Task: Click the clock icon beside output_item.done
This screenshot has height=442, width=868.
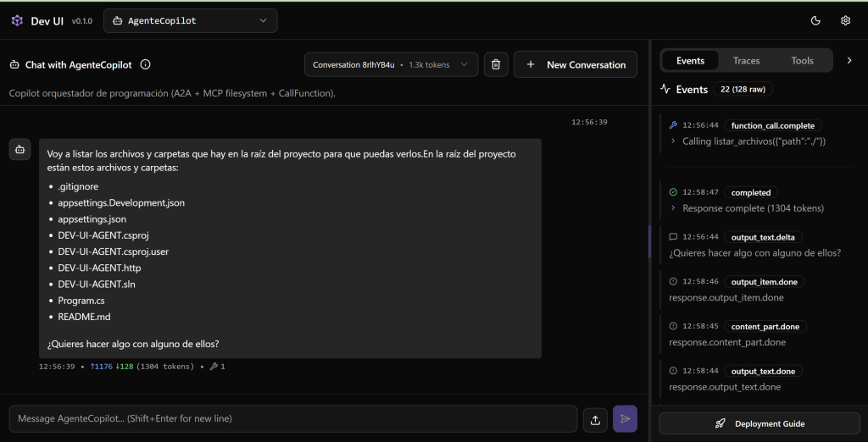Action: (x=673, y=282)
